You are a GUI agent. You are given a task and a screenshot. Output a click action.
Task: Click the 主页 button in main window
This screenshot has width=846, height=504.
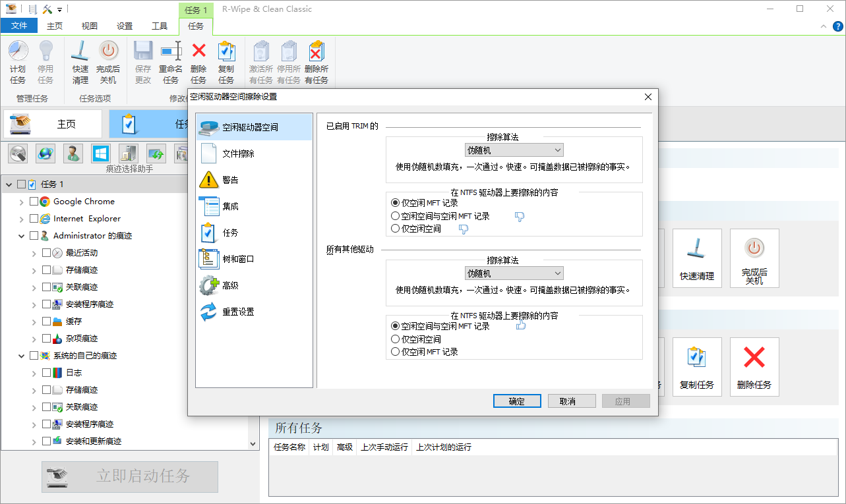pos(53,124)
